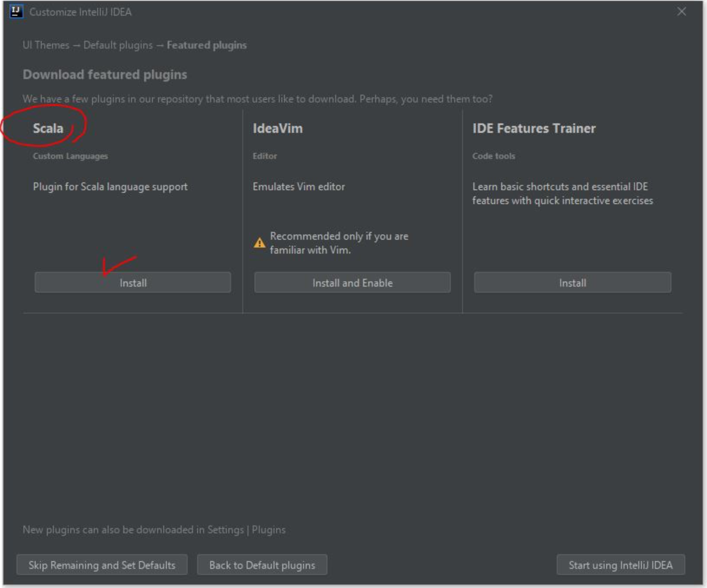Click the 'New plugins can also be downloaded' note
The height and width of the screenshot is (588, 707).
(154, 530)
